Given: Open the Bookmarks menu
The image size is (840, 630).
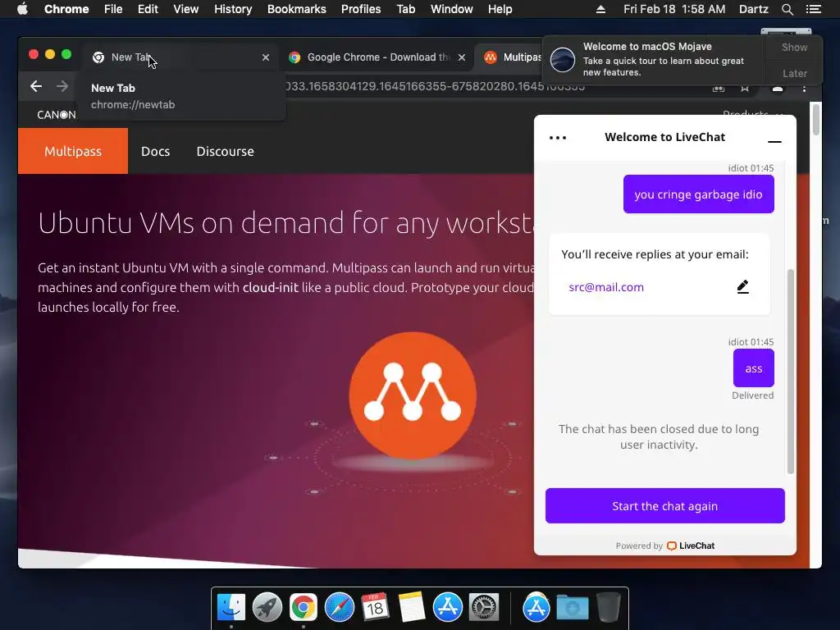Looking at the screenshot, I should pyautogui.click(x=297, y=9).
